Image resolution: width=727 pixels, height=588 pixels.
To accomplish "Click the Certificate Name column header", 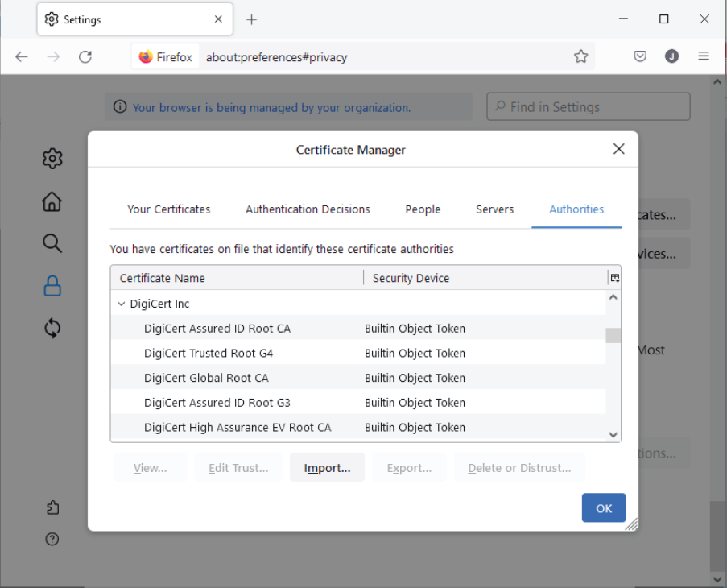I will point(237,278).
